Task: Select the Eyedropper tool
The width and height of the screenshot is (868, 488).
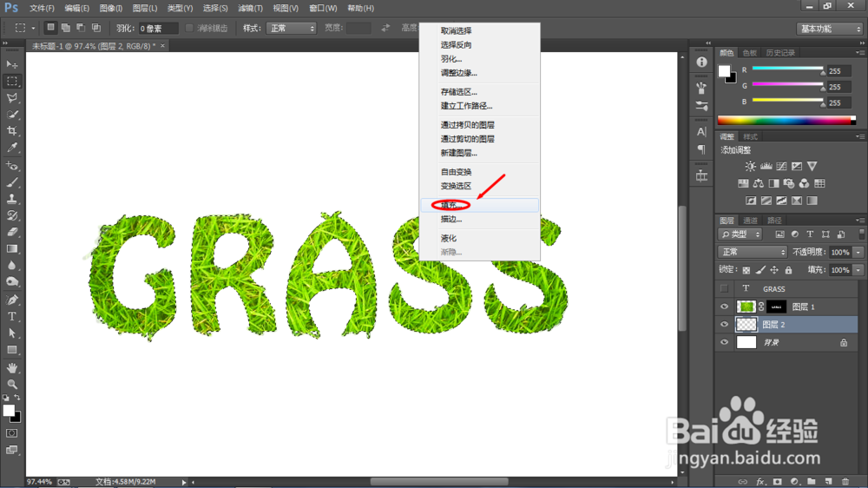Action: pyautogui.click(x=11, y=148)
